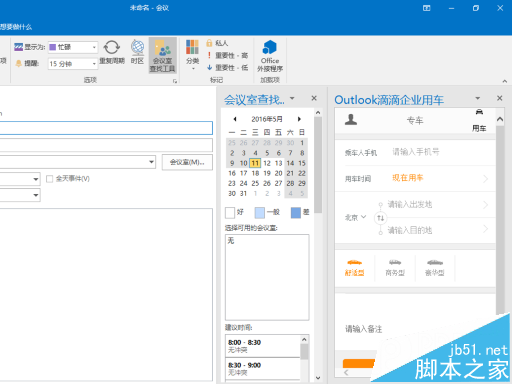The image size is (512, 384).
Task: Click the recipient (To) input field
Action: 106,128
